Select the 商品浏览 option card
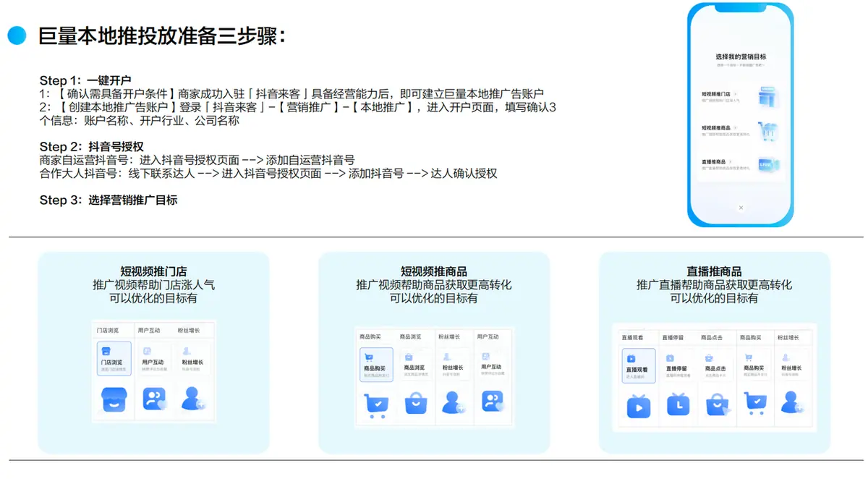 (x=416, y=365)
